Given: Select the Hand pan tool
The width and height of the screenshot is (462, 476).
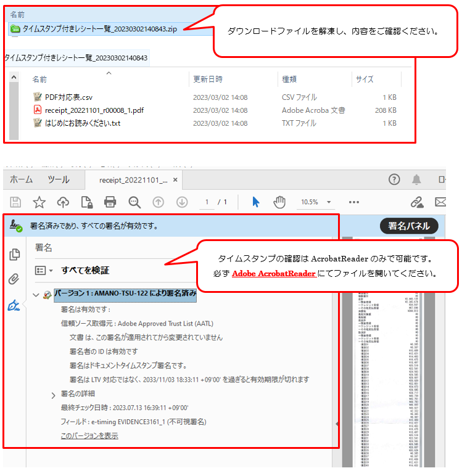Looking at the screenshot, I should pos(279,202).
